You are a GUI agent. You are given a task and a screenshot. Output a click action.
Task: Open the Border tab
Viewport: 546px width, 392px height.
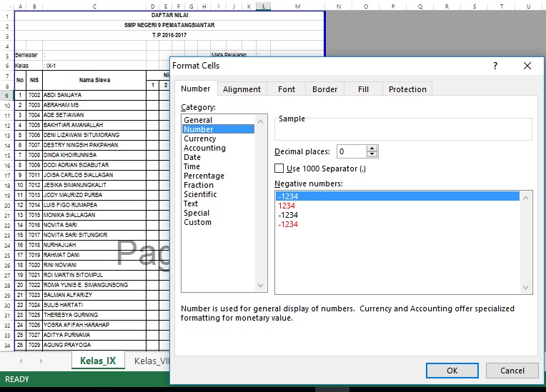point(324,89)
